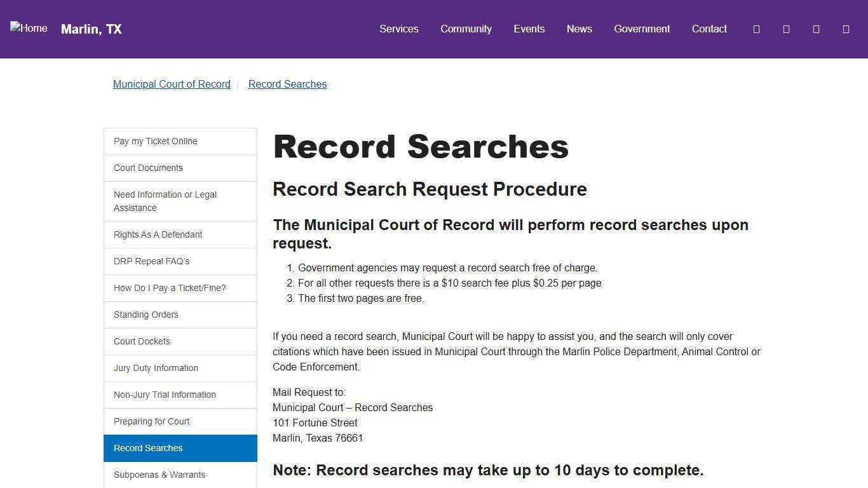
Task: Click the Home logo icon
Action: tap(28, 28)
